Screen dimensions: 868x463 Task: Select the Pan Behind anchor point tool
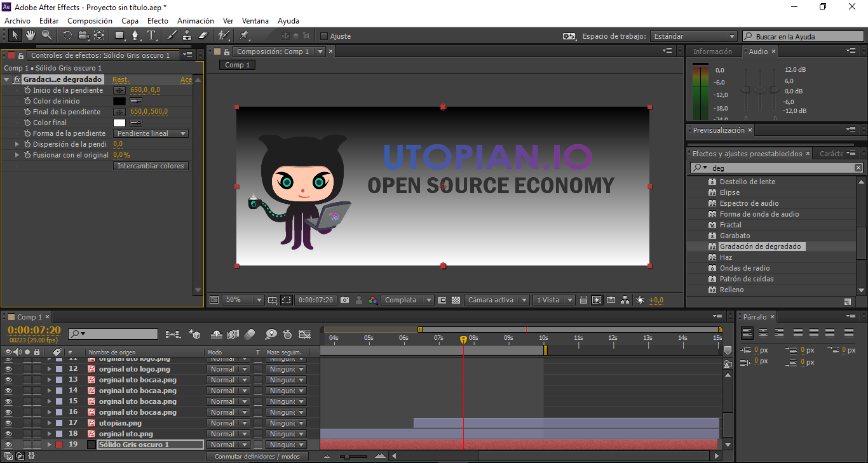[x=99, y=36]
